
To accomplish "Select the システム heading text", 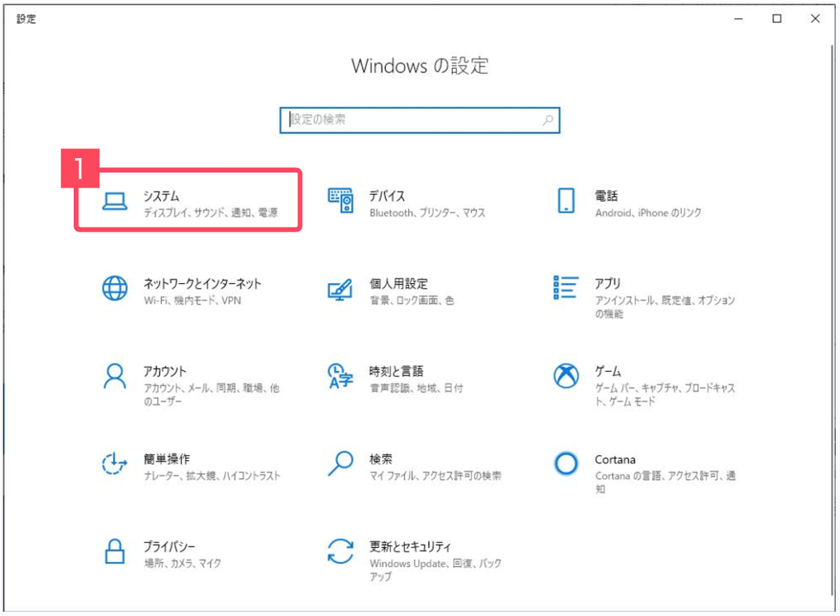I will coord(161,196).
